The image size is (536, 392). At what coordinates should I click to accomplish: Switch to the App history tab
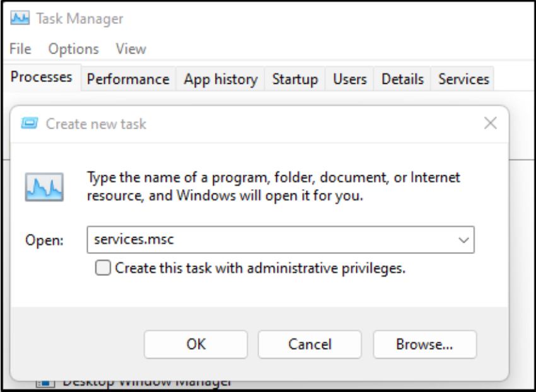[x=221, y=79]
